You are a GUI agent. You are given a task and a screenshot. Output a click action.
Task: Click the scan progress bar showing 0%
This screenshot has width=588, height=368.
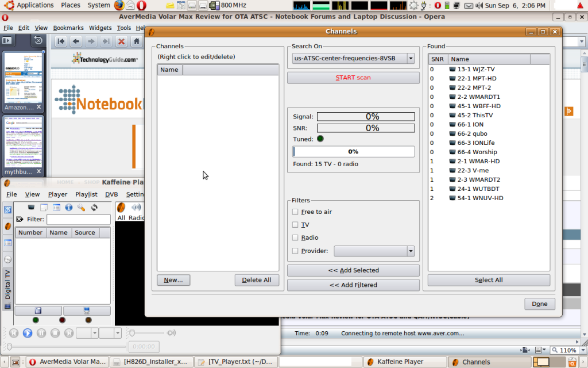(353, 152)
